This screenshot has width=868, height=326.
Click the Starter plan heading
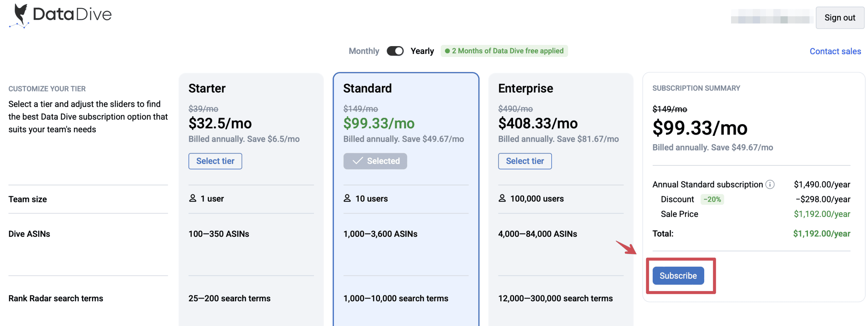[x=207, y=88]
